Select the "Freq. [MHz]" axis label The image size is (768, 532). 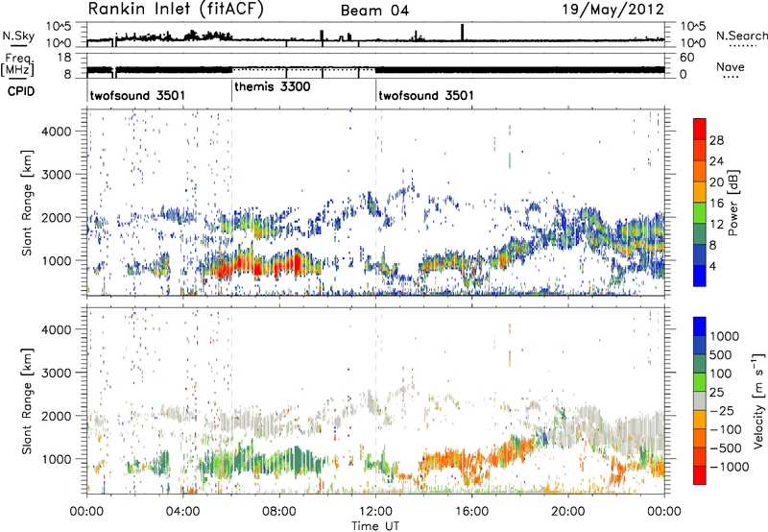tap(17, 64)
